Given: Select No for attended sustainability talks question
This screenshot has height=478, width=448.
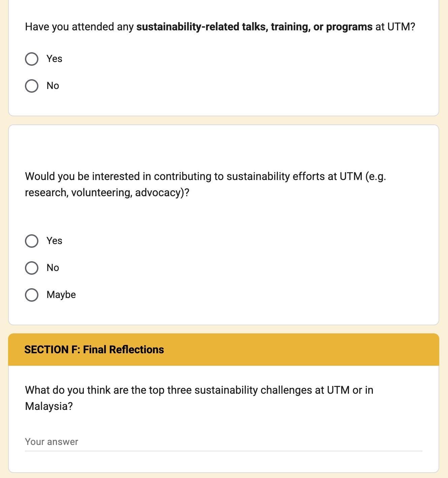Looking at the screenshot, I should pos(32,86).
